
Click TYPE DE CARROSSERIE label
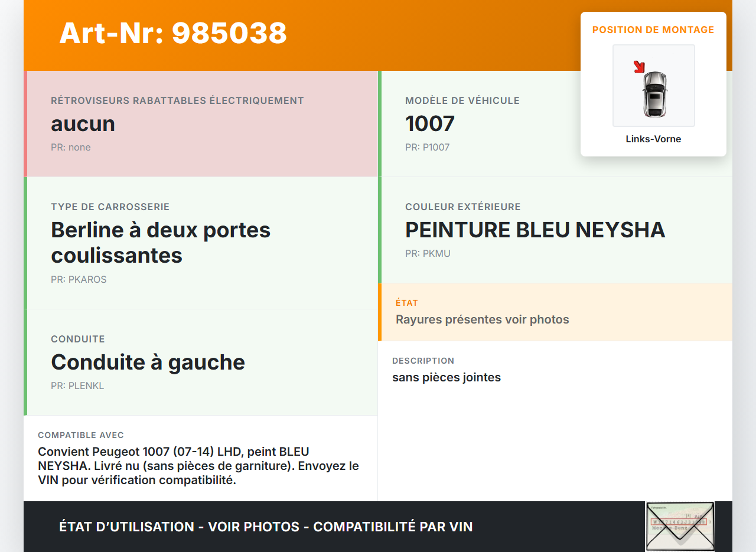[x=110, y=207]
